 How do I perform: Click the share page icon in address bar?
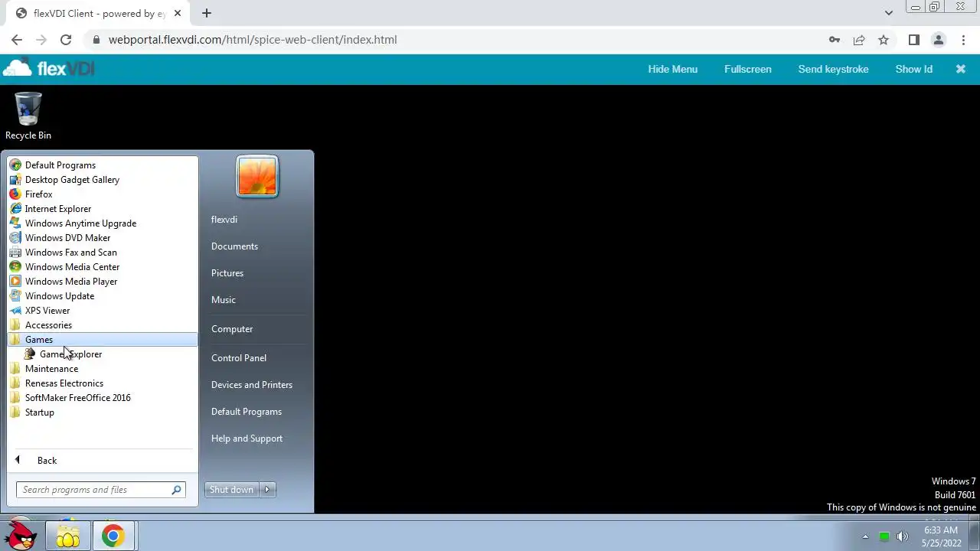[x=859, y=40]
